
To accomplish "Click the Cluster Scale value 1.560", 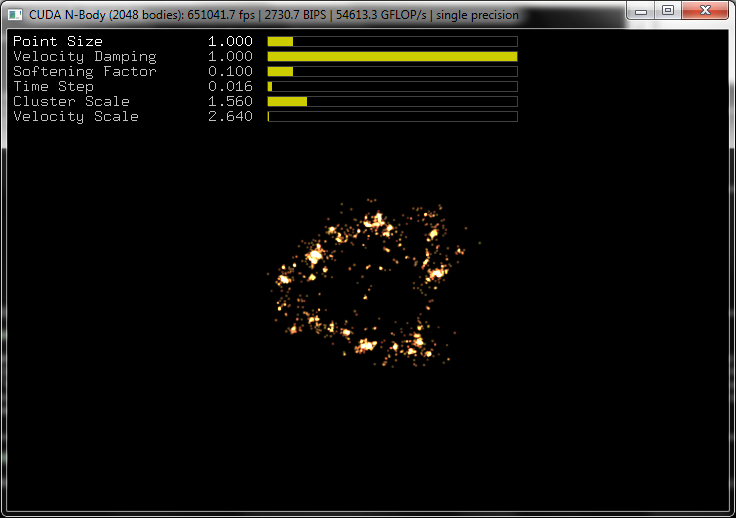I will (230, 102).
